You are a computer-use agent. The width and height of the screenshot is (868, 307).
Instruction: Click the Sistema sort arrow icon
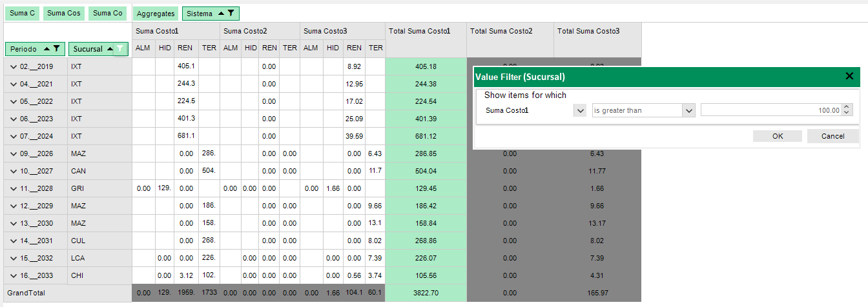[x=221, y=13]
